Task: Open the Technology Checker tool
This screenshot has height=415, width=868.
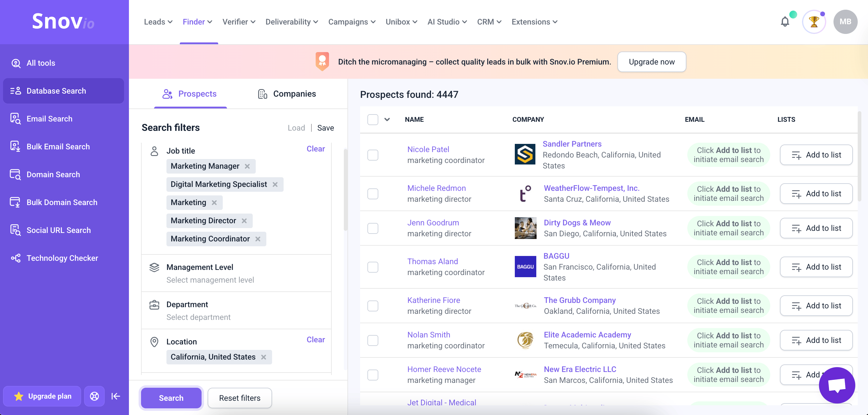Action: pos(62,258)
